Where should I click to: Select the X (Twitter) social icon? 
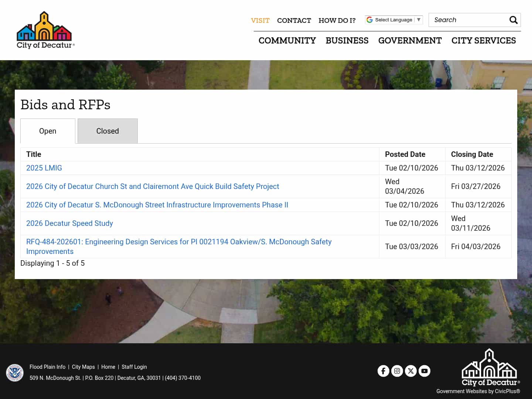click(x=411, y=371)
